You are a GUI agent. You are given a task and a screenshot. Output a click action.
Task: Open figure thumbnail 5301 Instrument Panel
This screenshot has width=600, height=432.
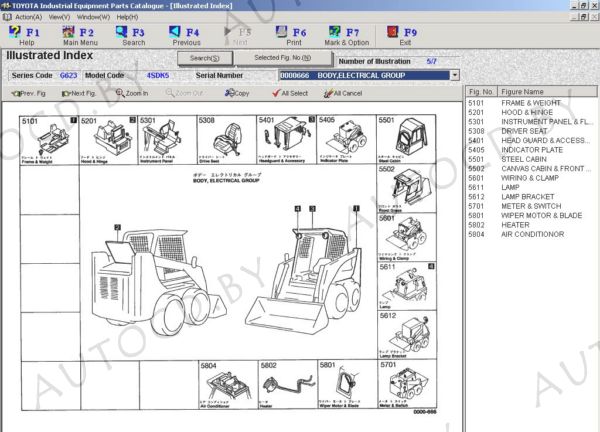pyautogui.click(x=167, y=140)
